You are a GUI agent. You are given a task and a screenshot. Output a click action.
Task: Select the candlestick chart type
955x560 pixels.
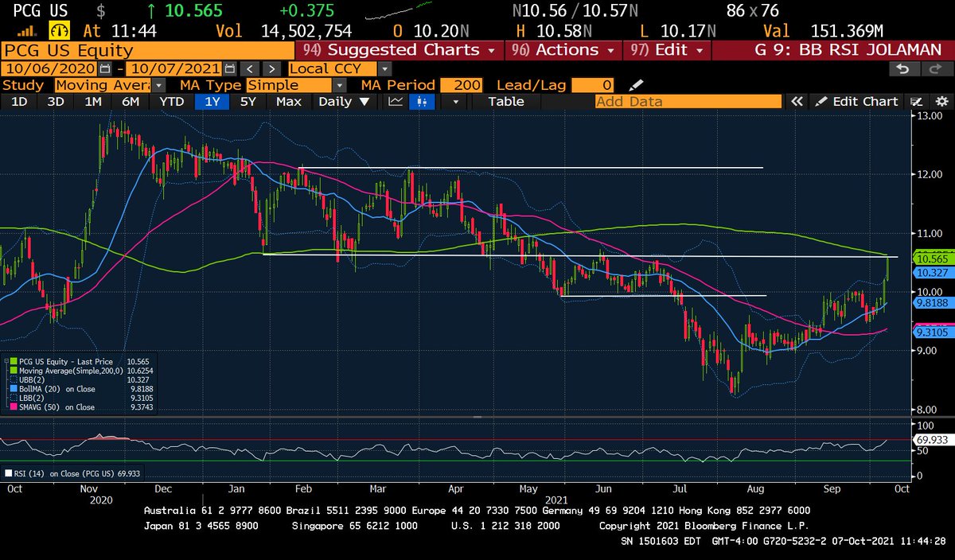[x=422, y=101]
